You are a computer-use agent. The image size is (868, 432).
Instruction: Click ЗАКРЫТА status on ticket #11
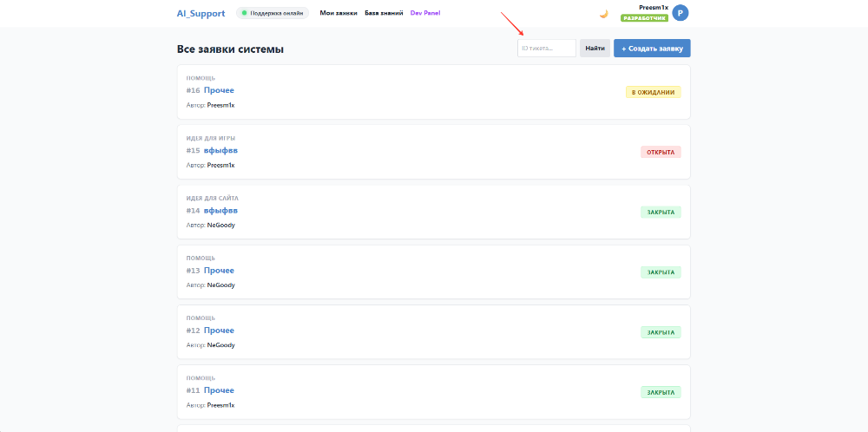coord(661,392)
